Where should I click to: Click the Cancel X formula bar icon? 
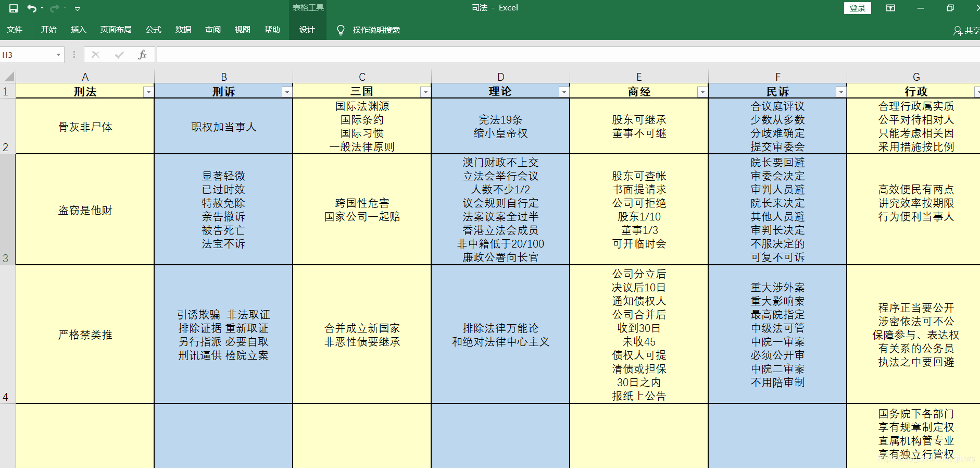95,55
